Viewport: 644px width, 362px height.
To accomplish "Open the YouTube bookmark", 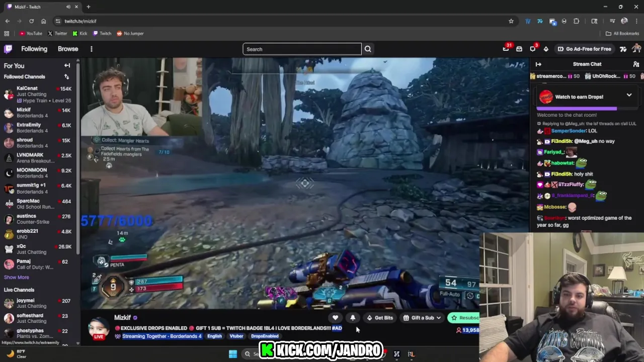I will coord(31,33).
